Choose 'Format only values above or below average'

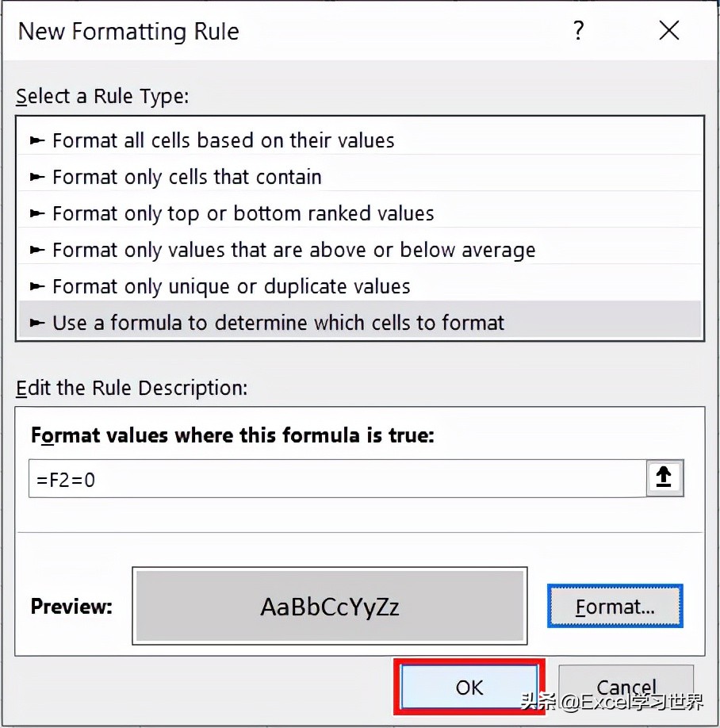(360, 250)
